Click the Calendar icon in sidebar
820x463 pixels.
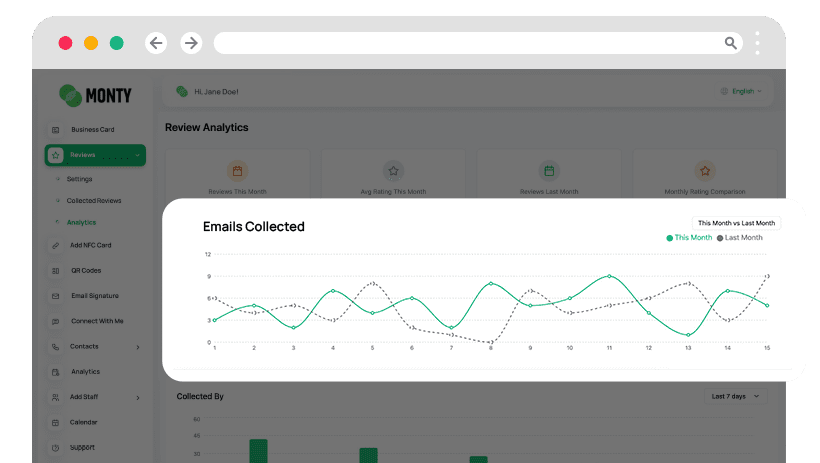[55, 422]
